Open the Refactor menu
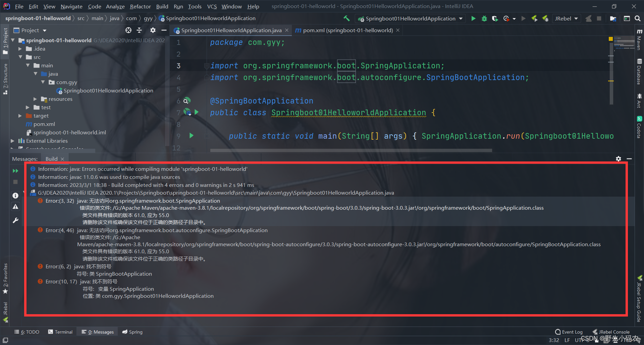This screenshot has width=644, height=345. (x=140, y=6)
